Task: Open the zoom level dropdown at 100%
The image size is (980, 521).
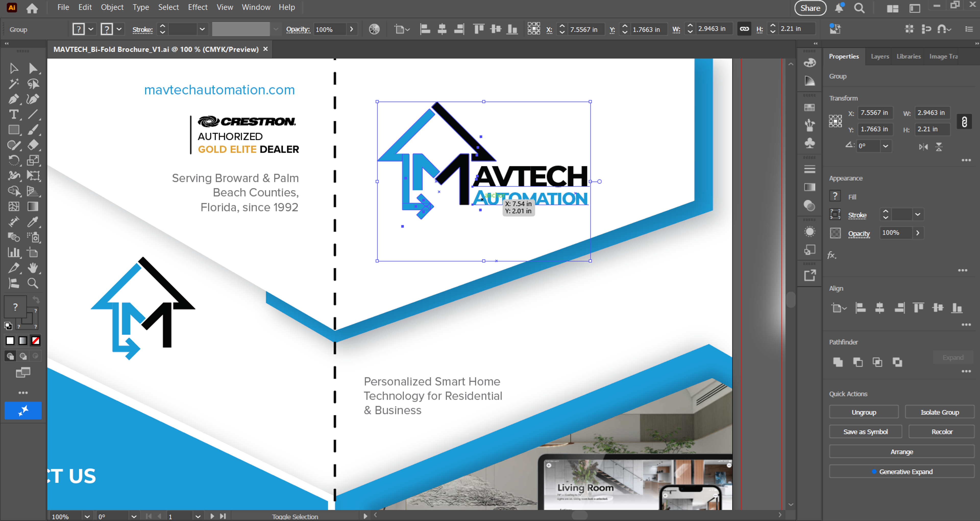Action: click(x=87, y=516)
